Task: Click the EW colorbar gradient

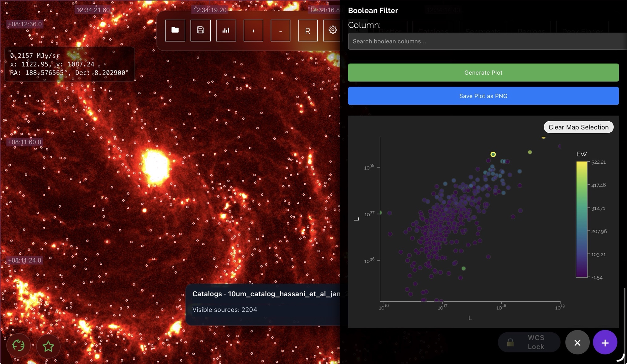Action: tap(581, 219)
